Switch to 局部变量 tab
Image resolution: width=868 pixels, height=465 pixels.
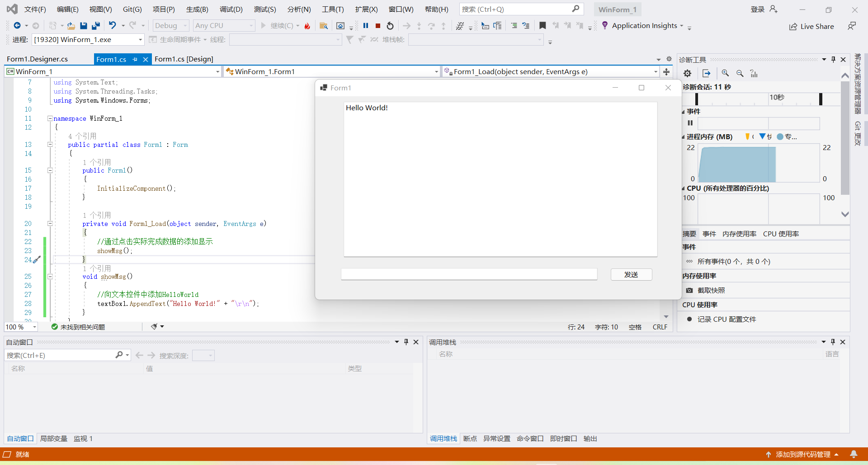(x=53, y=438)
